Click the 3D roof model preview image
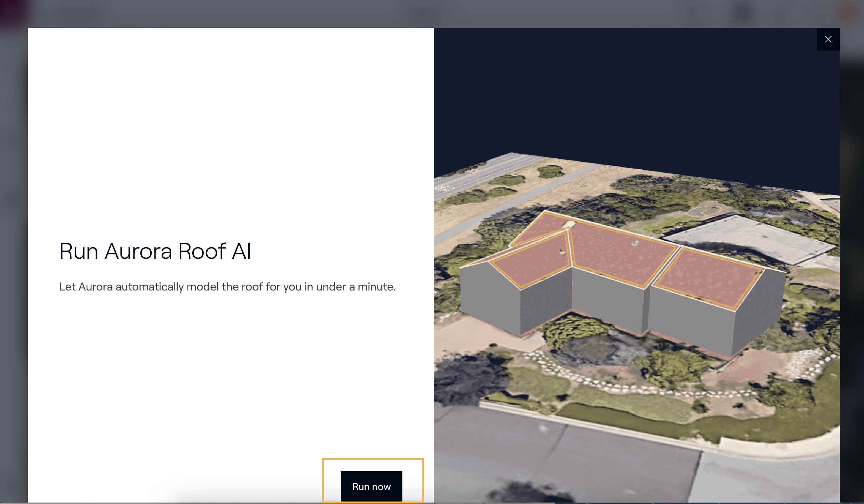The width and height of the screenshot is (864, 504). coord(636,265)
